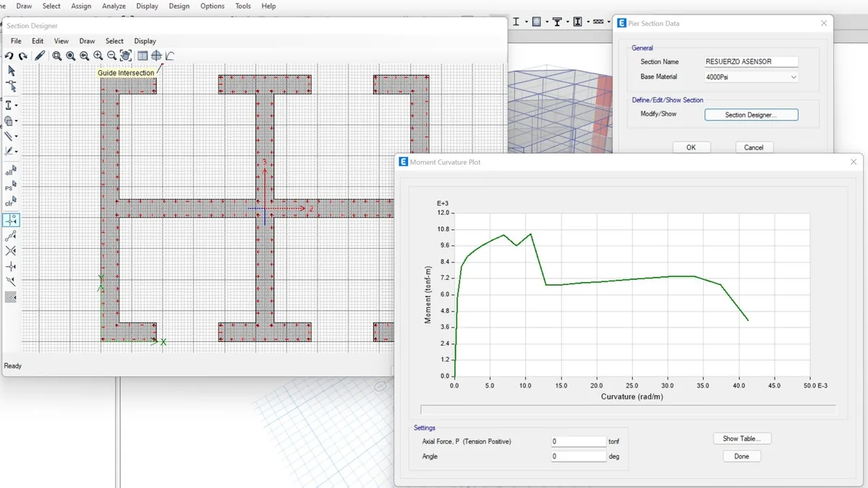Image resolution: width=868 pixels, height=488 pixels.
Task: Zoom out using the minus magnifier icon
Action: point(111,56)
